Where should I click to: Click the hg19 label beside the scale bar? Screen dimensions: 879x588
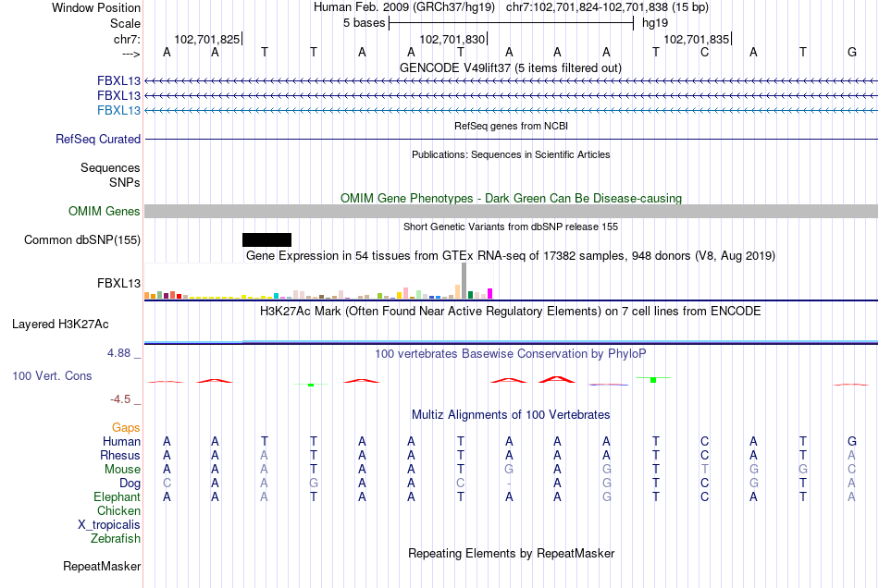pyautogui.click(x=655, y=23)
